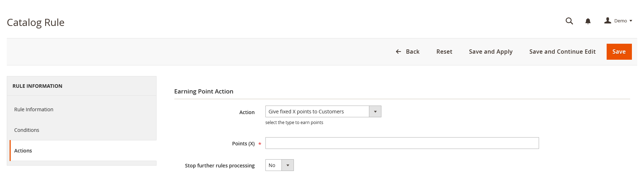
Task: Hit the orange Save button
Action: click(619, 52)
